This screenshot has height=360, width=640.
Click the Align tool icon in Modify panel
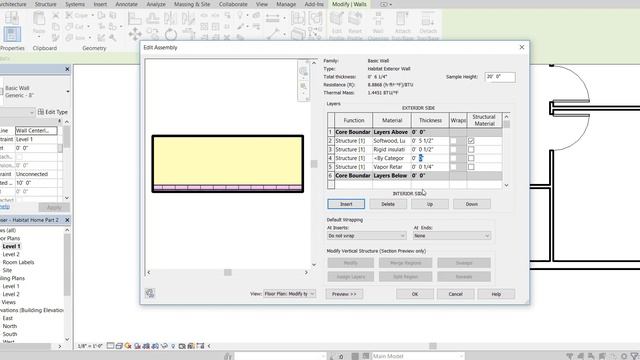pyautogui.click(x=135, y=18)
